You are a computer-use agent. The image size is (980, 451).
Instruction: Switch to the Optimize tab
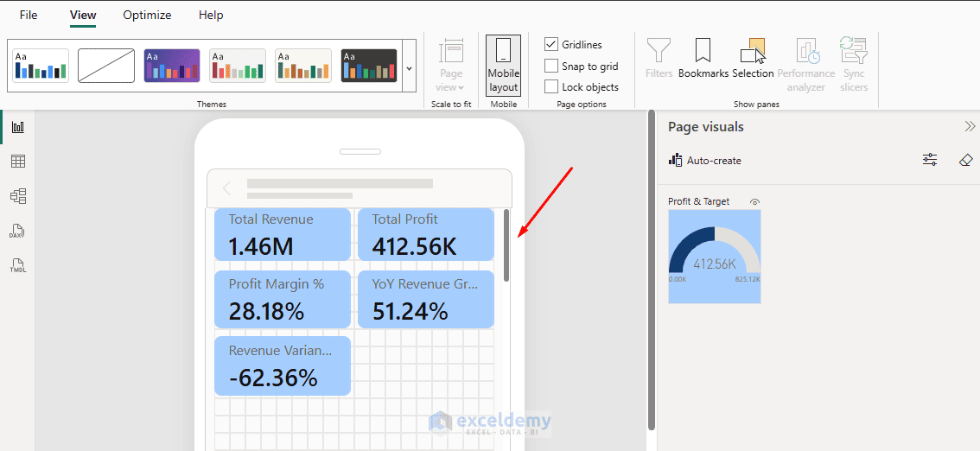pos(147,15)
